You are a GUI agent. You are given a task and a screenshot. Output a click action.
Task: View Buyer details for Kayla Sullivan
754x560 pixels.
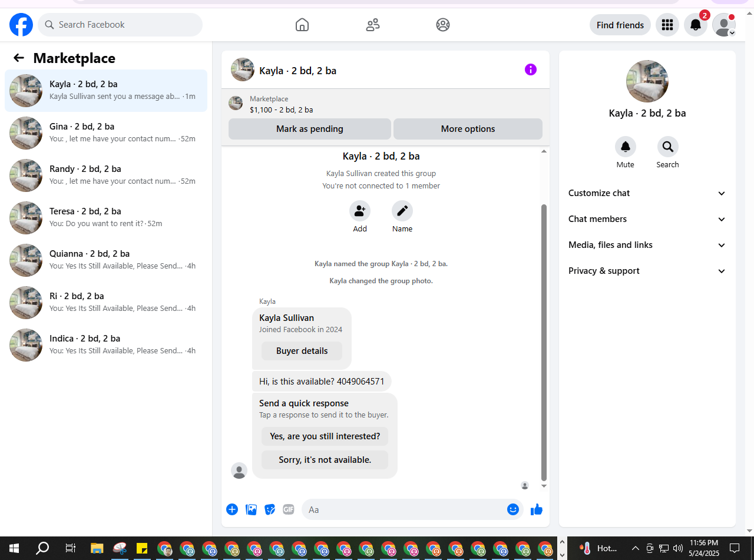302,351
